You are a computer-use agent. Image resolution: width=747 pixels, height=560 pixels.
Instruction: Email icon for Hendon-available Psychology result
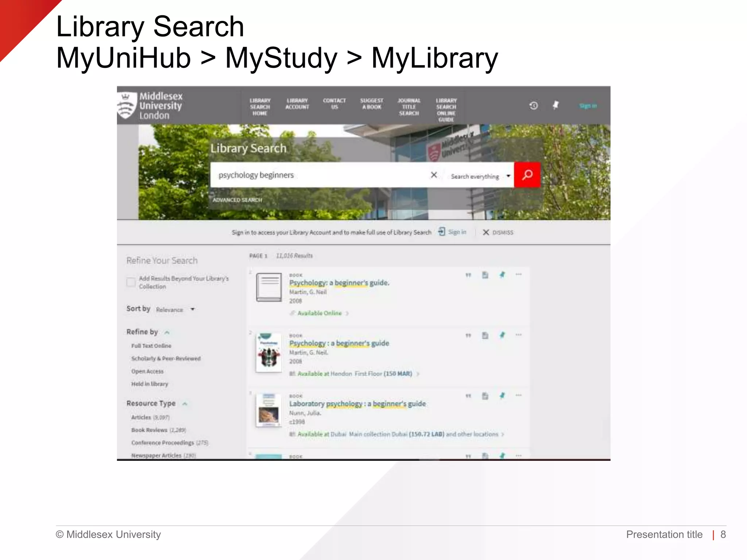pyautogui.click(x=485, y=335)
